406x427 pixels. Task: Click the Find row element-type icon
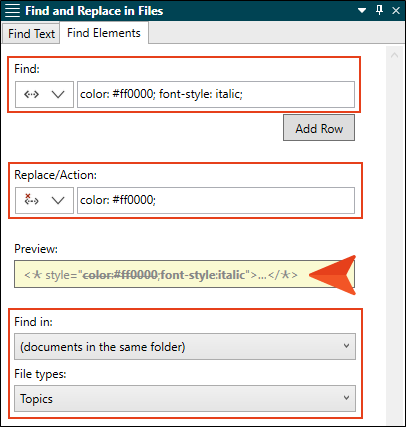click(31, 95)
